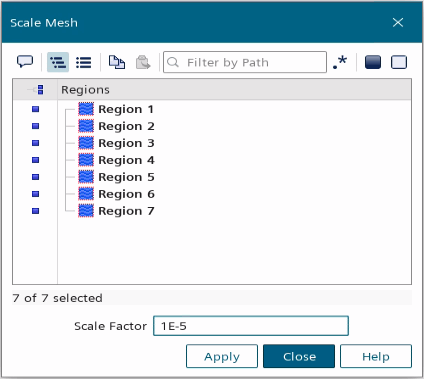424x379 pixels.
Task: Toggle selection checkbox for Region 7
Action: (36, 211)
